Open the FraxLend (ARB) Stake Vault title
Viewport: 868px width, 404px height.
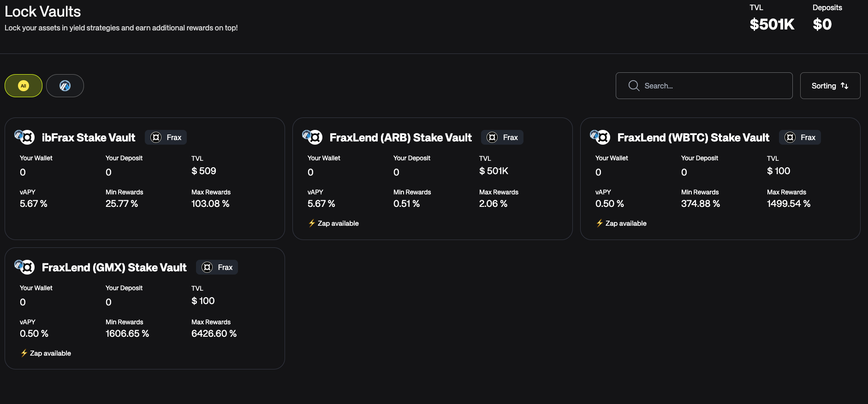400,138
